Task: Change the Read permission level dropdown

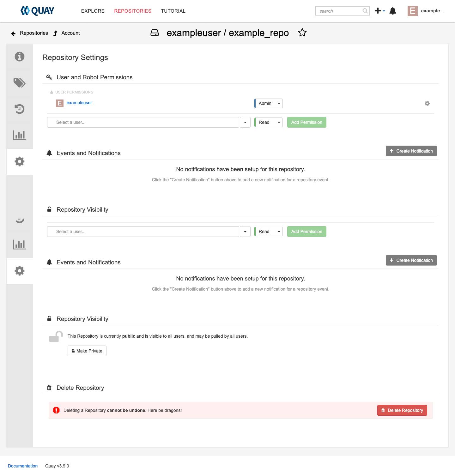Action: (268, 122)
